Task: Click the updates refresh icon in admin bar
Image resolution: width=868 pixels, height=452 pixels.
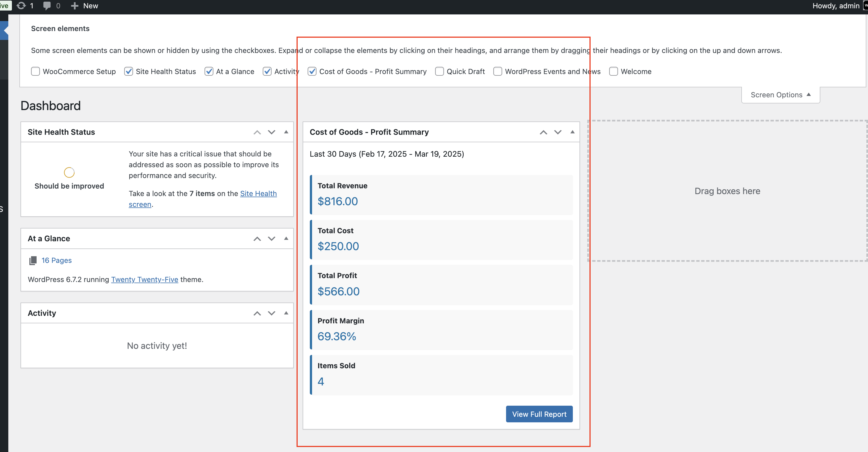Action: tap(21, 6)
